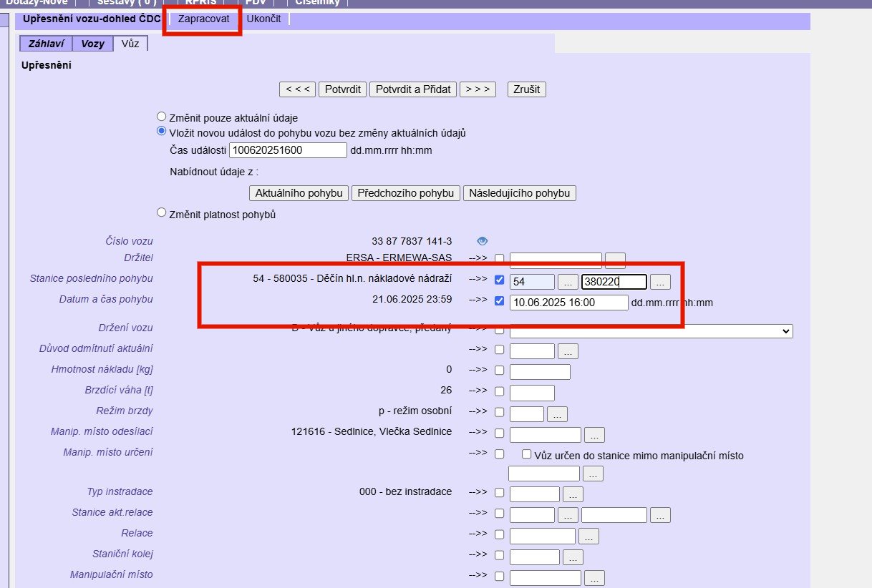Open lookup for Manip. místo odesílací
The width and height of the screenshot is (872, 588).
click(x=594, y=435)
